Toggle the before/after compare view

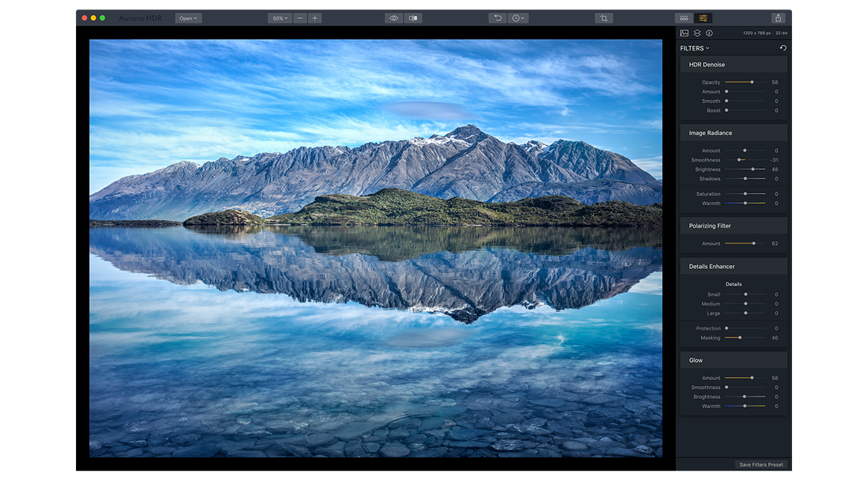click(413, 18)
